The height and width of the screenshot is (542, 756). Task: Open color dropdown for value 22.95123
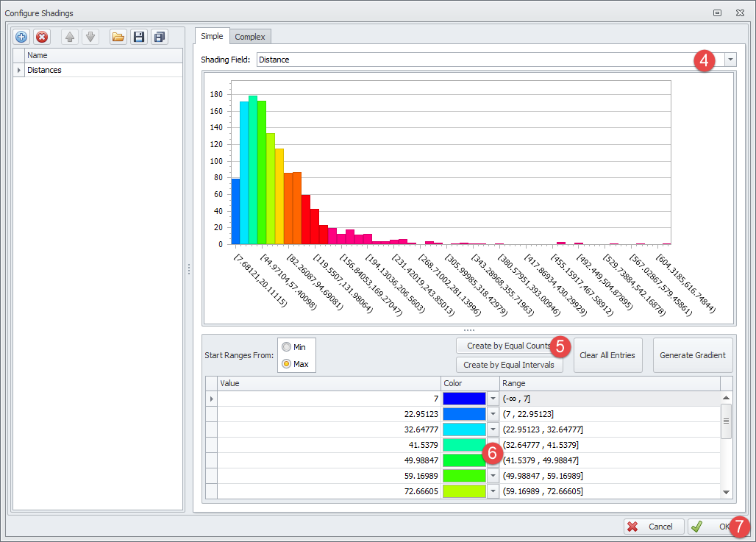tap(493, 414)
